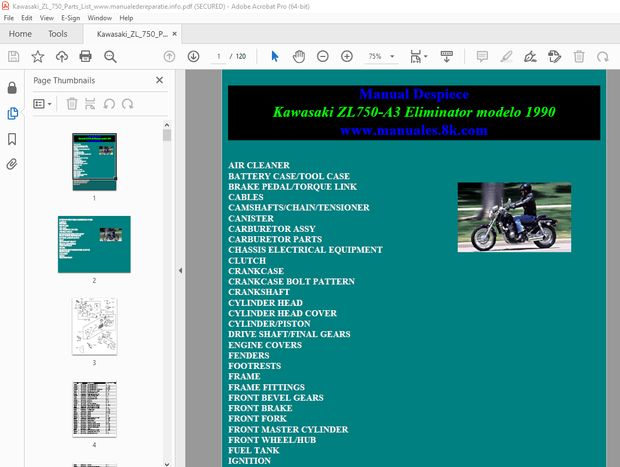Add a comment sticky note
The image size is (620, 467).
tap(482, 57)
